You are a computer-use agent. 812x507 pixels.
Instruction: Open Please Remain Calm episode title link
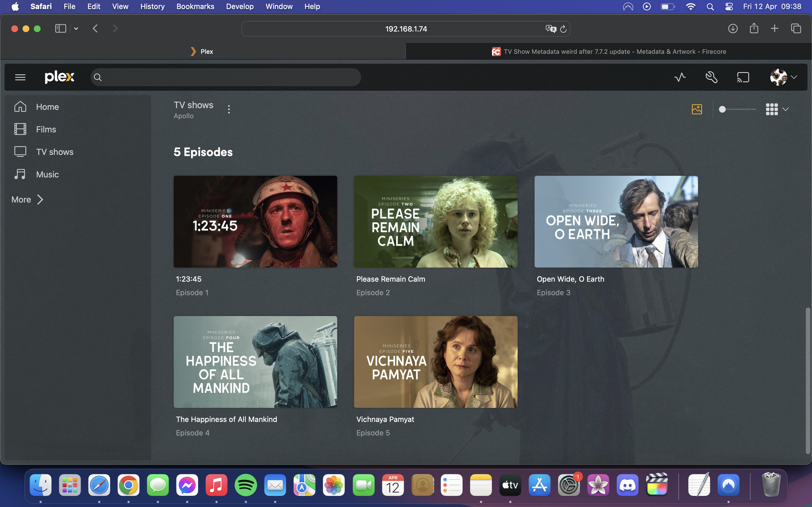coord(390,279)
